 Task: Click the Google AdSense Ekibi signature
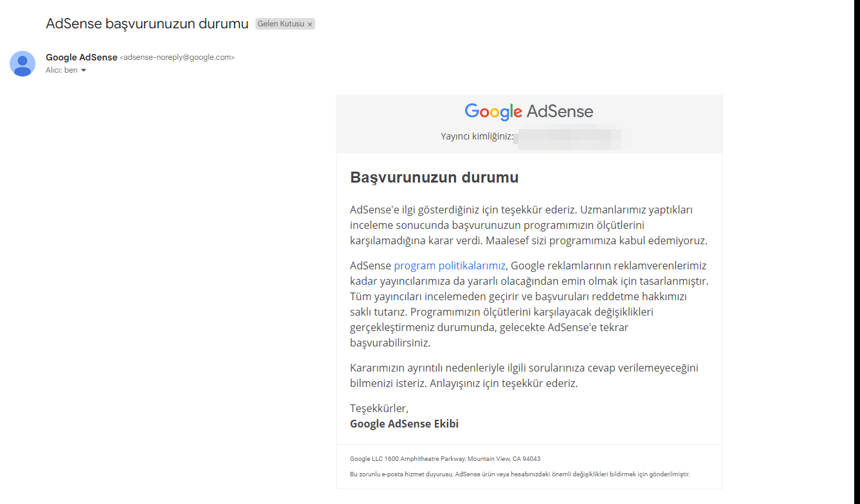point(404,424)
